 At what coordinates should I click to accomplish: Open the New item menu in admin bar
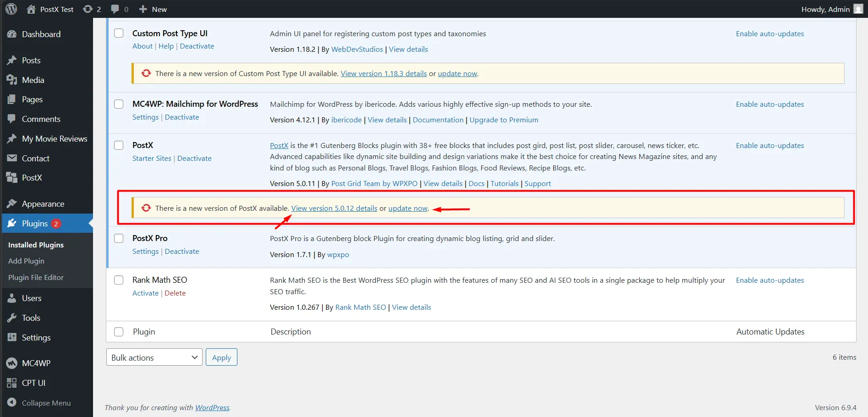tap(153, 9)
